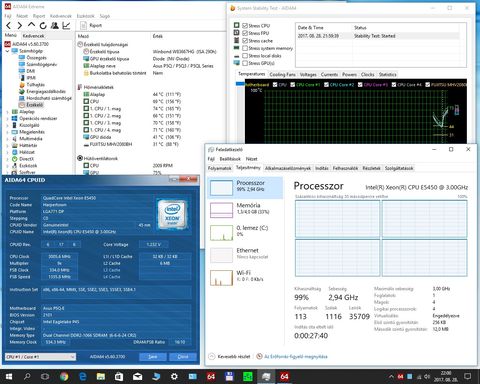The width and height of the screenshot is (480, 384).
Task: Click Kevesebb részlet in Task Manager
Action: tap(229, 357)
